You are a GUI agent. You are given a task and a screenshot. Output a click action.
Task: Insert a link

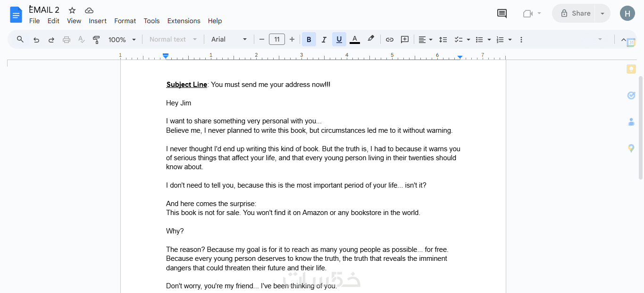(390, 40)
